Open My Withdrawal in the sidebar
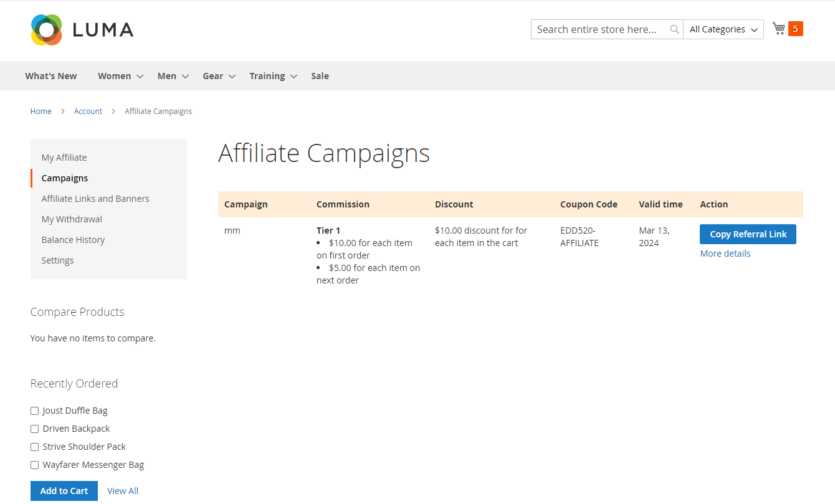 pyautogui.click(x=72, y=219)
